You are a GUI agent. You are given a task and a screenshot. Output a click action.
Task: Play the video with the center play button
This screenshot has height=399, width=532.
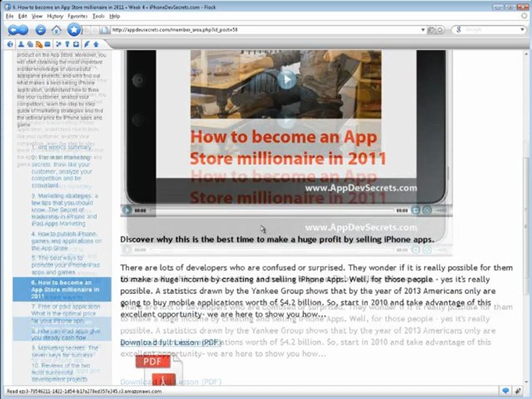tap(287, 80)
